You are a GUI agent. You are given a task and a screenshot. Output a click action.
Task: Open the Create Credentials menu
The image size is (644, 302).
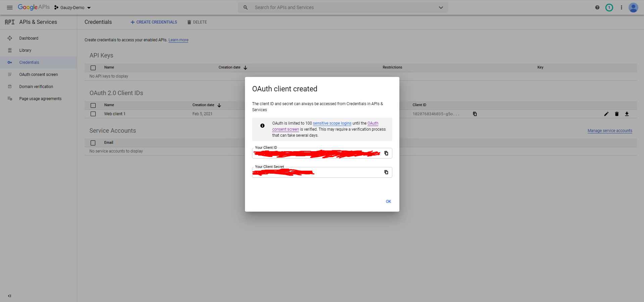click(154, 22)
